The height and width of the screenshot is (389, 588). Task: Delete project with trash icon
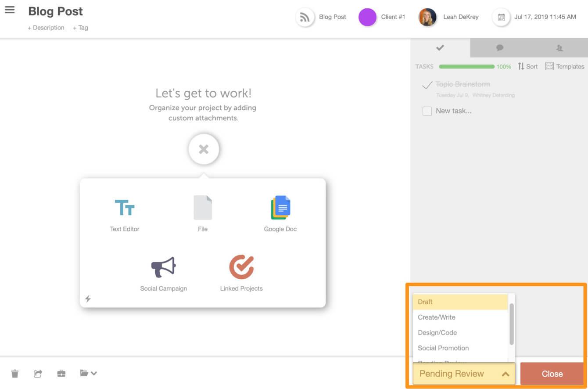[x=15, y=374]
